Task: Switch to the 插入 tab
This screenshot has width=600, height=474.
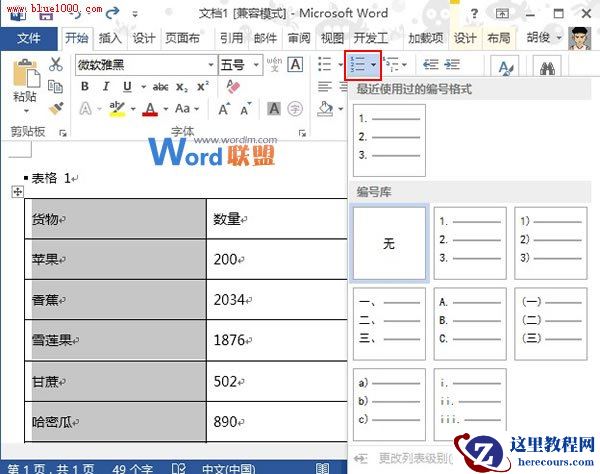Action: (x=110, y=38)
